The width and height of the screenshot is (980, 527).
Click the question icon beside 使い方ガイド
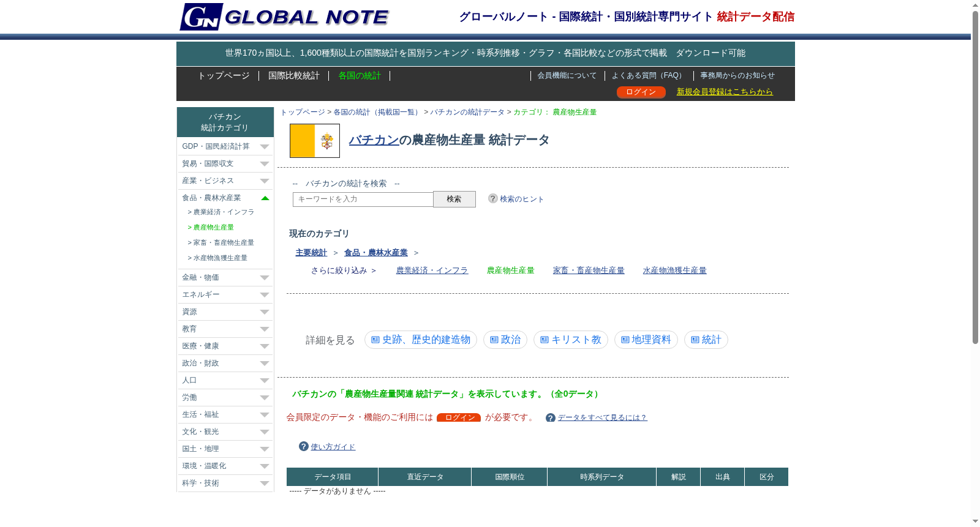pyautogui.click(x=303, y=446)
